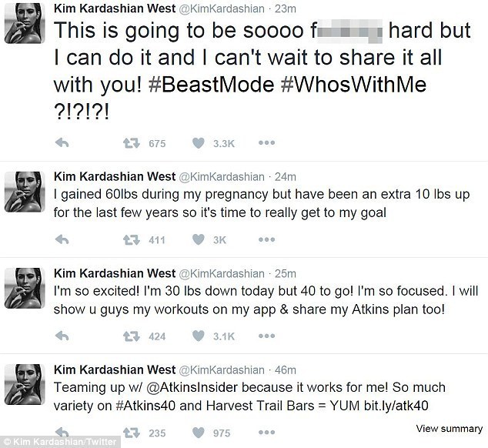Retweet the tweet with 235 retweets
Viewport: 488px width, 448px height.
[131, 433]
